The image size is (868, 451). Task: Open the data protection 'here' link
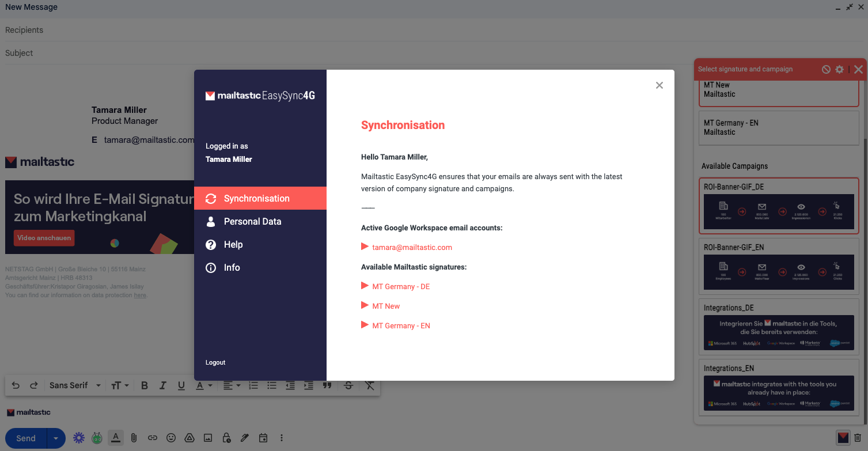click(140, 295)
